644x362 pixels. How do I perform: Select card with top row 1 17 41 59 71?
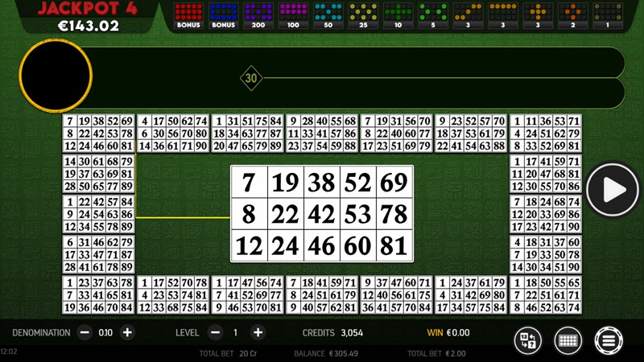546,174
